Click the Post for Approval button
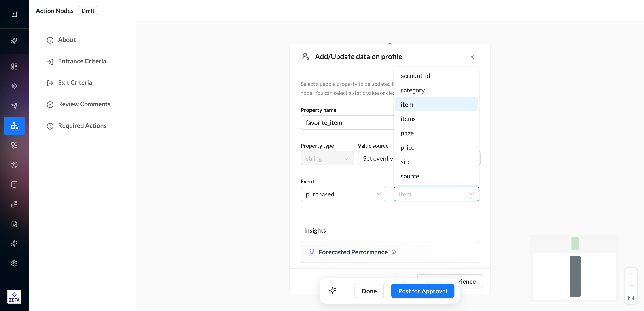The width and height of the screenshot is (644, 311). (x=422, y=291)
